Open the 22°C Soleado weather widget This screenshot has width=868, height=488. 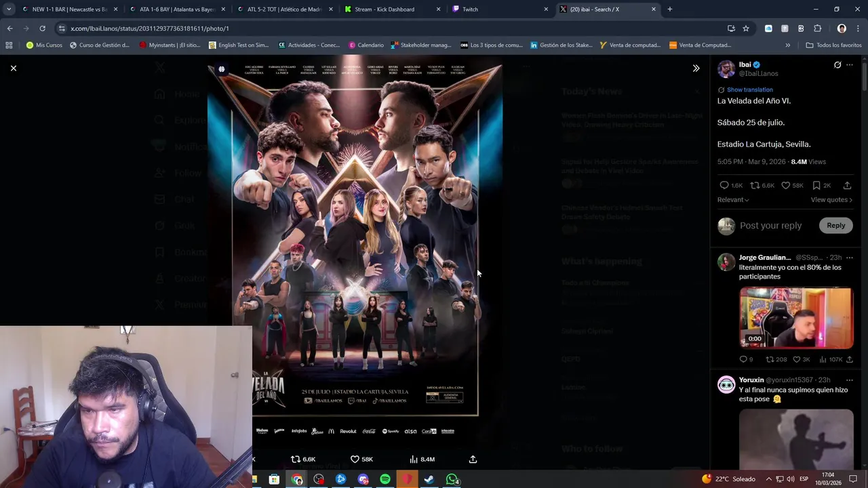728,479
